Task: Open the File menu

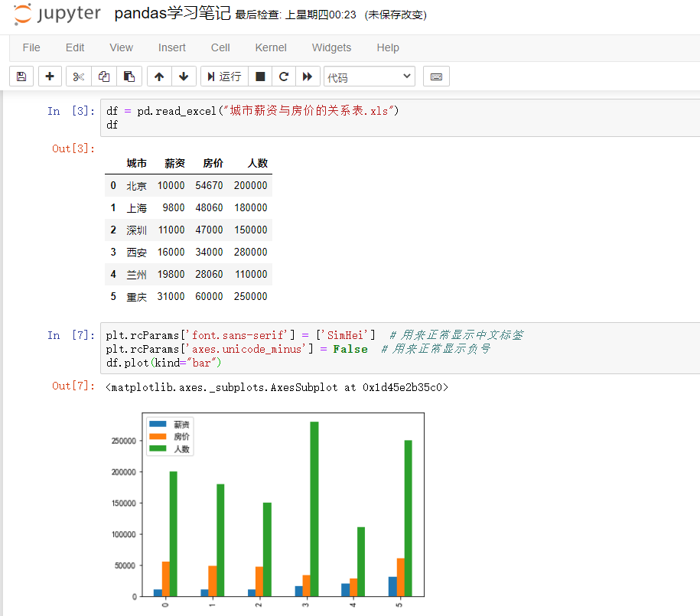Action: [x=31, y=47]
